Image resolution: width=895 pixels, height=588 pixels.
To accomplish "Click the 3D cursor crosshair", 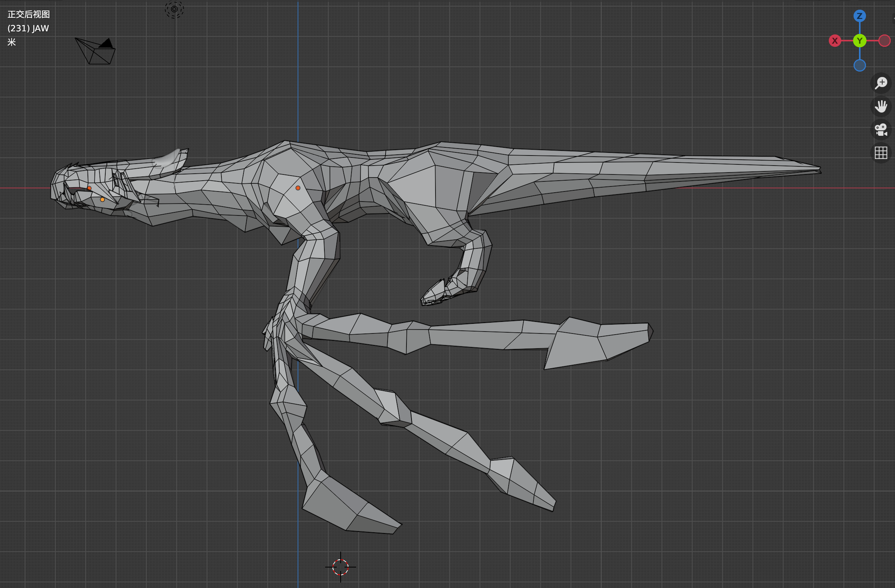I will coord(340,567).
